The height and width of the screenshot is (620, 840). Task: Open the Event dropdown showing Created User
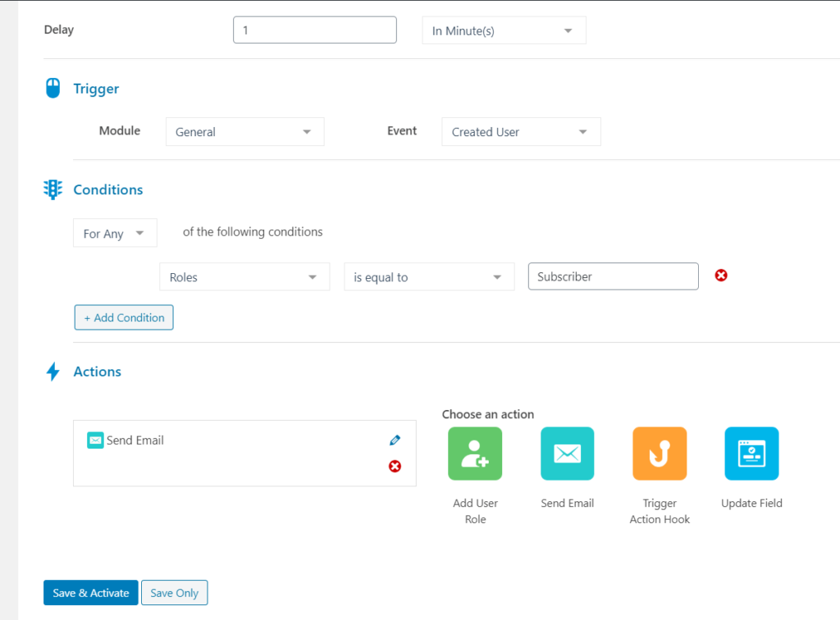coord(521,132)
